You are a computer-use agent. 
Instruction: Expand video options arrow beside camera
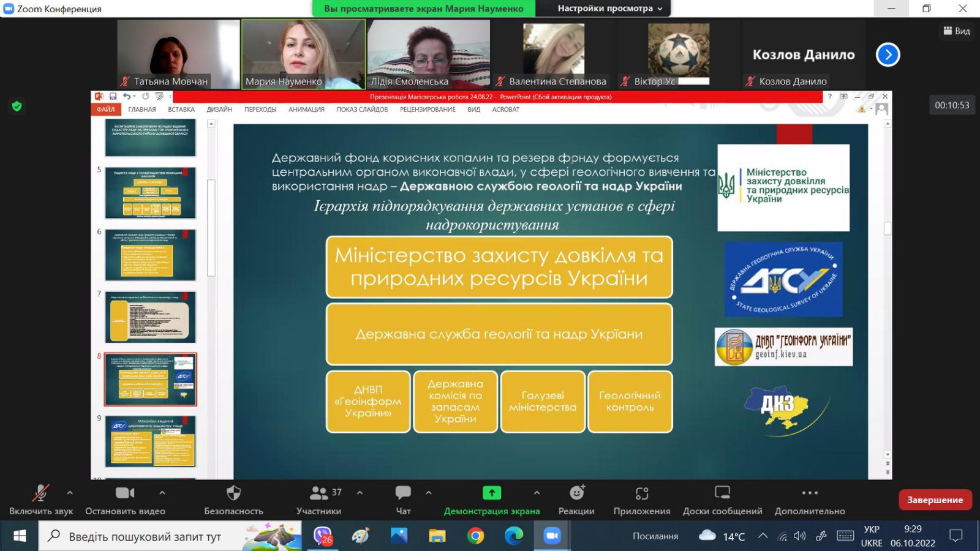(x=162, y=492)
